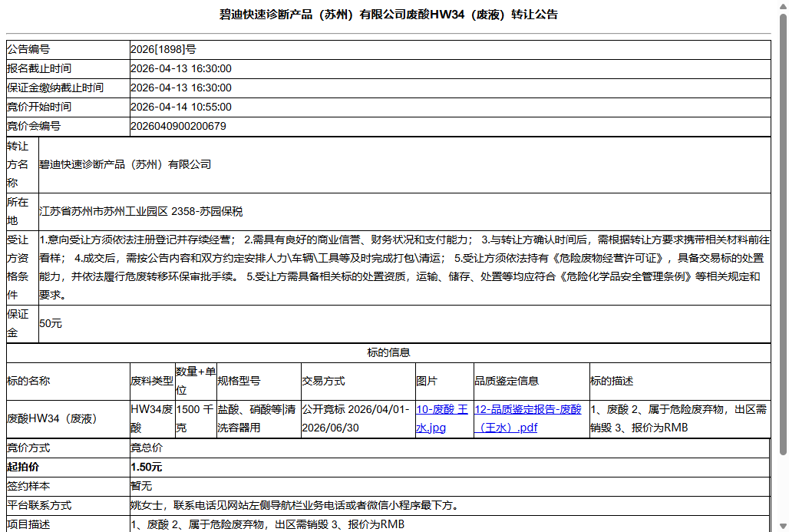The width and height of the screenshot is (789, 532).
Task: Click the 公告编号 label cell
Action: (x=68, y=50)
